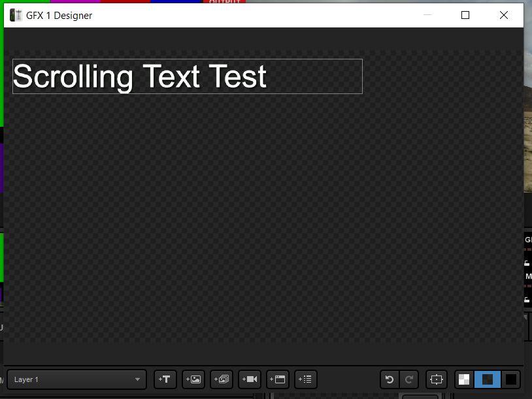This screenshot has height=399, width=532.
Task: Add a video camera input element
Action: tap(250, 379)
